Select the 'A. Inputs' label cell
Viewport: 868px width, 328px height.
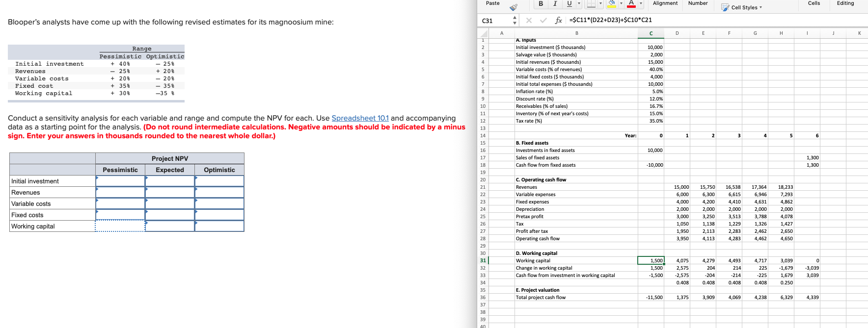coord(576,40)
